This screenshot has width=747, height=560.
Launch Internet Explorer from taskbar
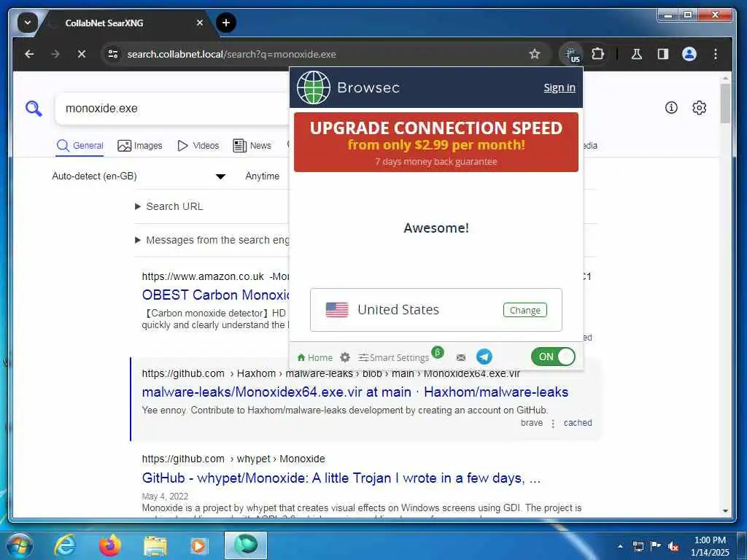point(64,545)
